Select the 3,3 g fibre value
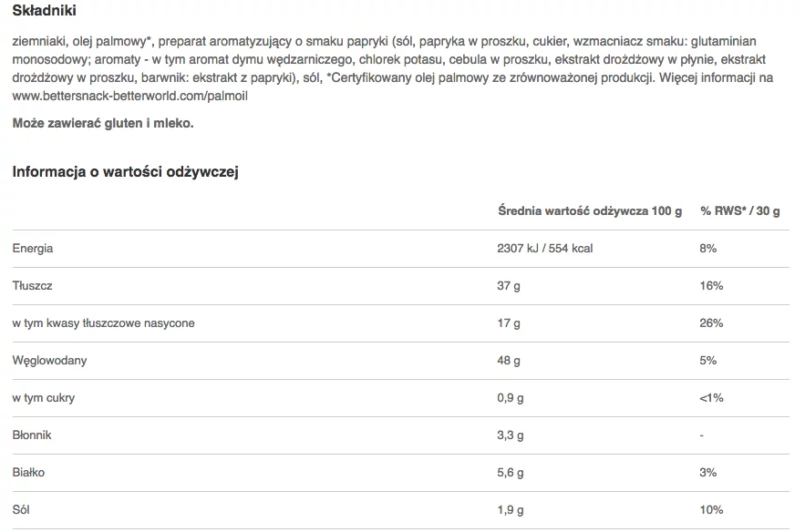This screenshot has height=532, width=805. tap(511, 435)
